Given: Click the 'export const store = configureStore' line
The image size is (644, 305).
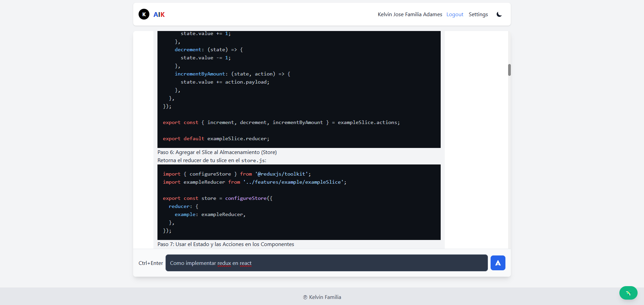Looking at the screenshot, I should (218, 198).
